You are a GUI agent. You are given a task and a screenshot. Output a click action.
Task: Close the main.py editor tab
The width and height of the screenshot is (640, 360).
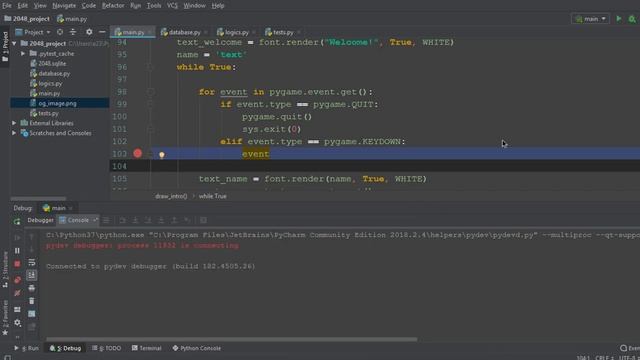[x=150, y=32]
